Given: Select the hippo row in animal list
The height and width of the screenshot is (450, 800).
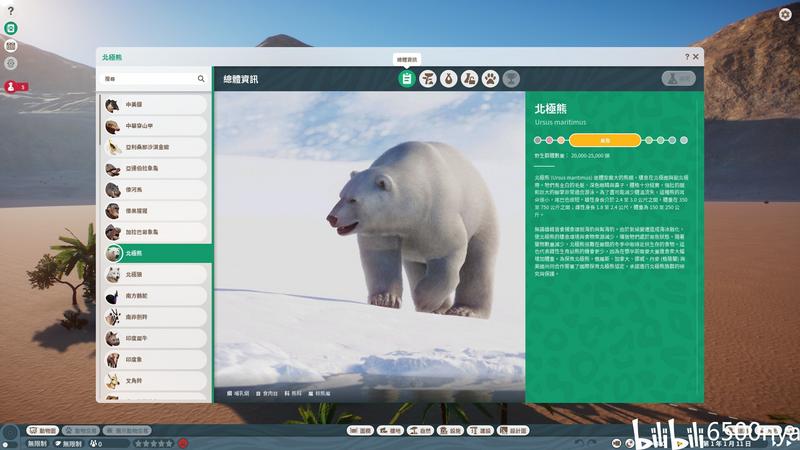Looking at the screenshot, I should (x=155, y=189).
